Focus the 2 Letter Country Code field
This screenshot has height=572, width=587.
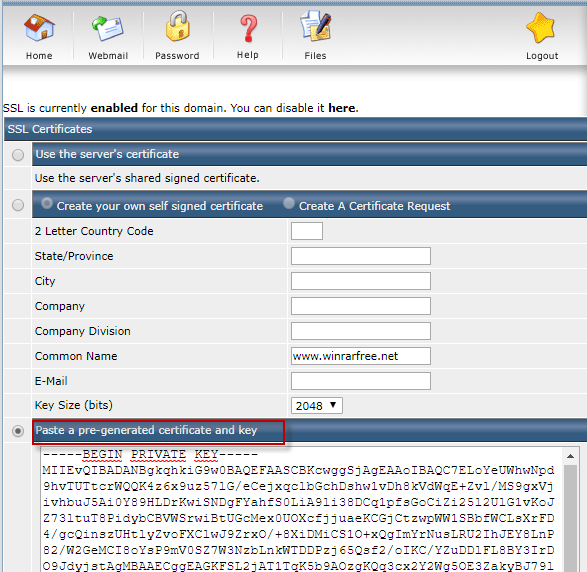(307, 231)
